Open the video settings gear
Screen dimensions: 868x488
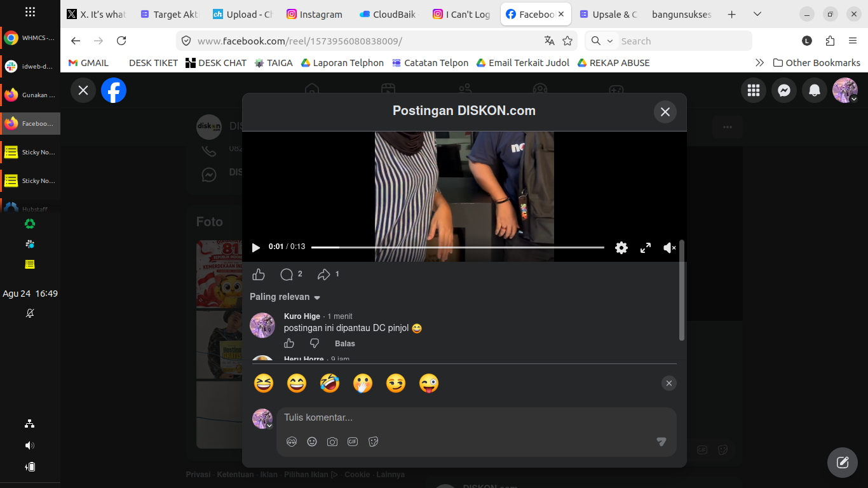click(x=621, y=248)
